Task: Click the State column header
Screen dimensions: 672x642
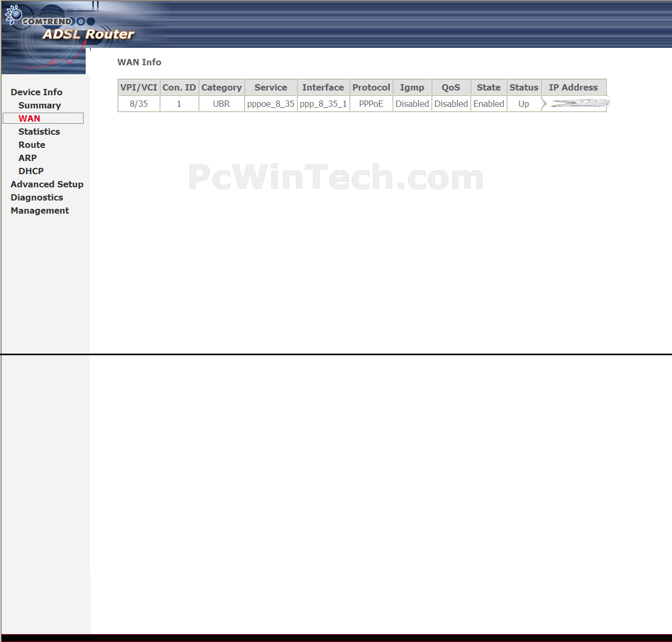Action: 488,87
